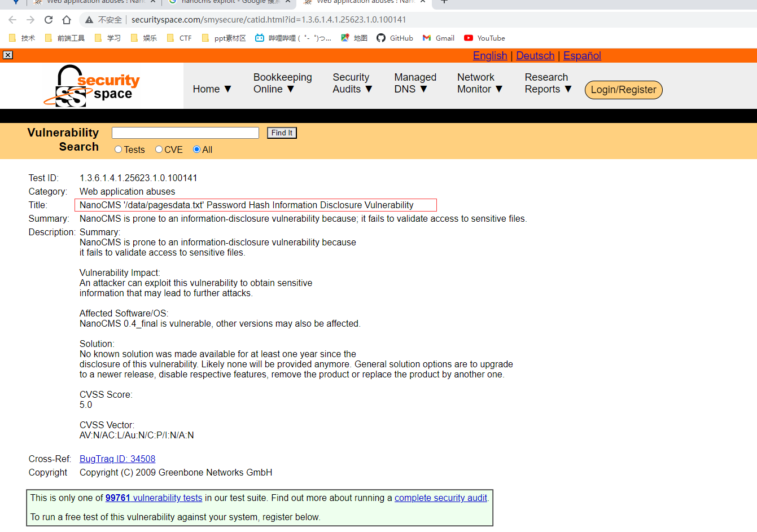Click the X icon on the orange bar
The height and width of the screenshot is (532, 757).
8,55
